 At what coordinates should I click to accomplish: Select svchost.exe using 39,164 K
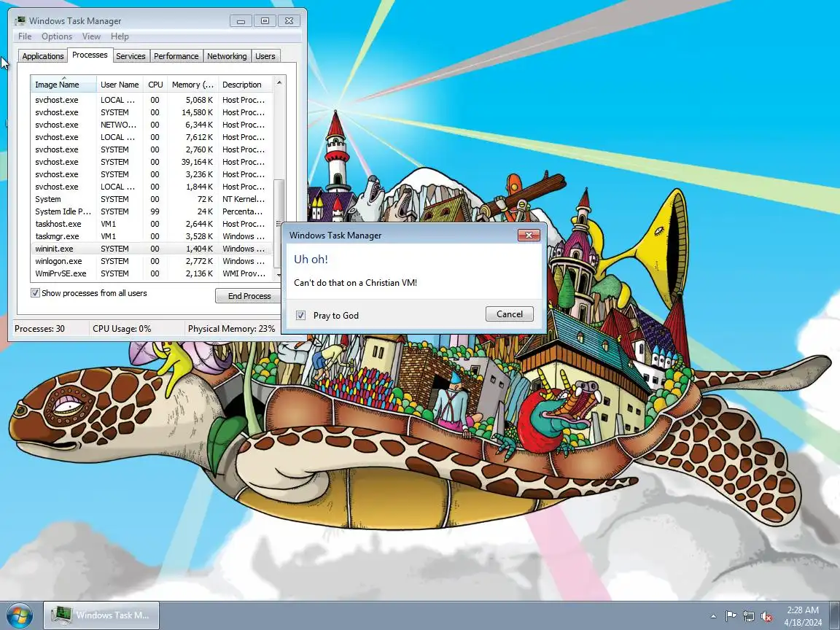point(152,162)
